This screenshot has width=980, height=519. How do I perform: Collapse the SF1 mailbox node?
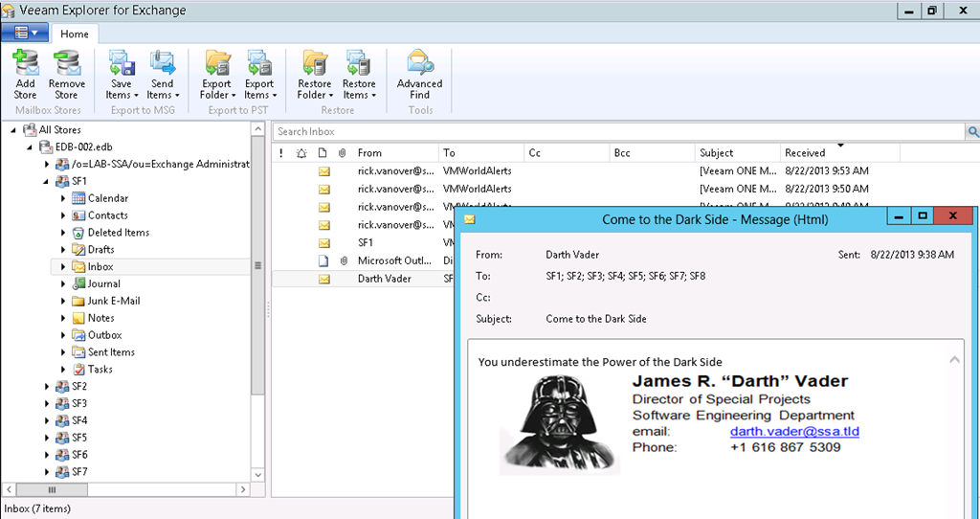(x=47, y=181)
